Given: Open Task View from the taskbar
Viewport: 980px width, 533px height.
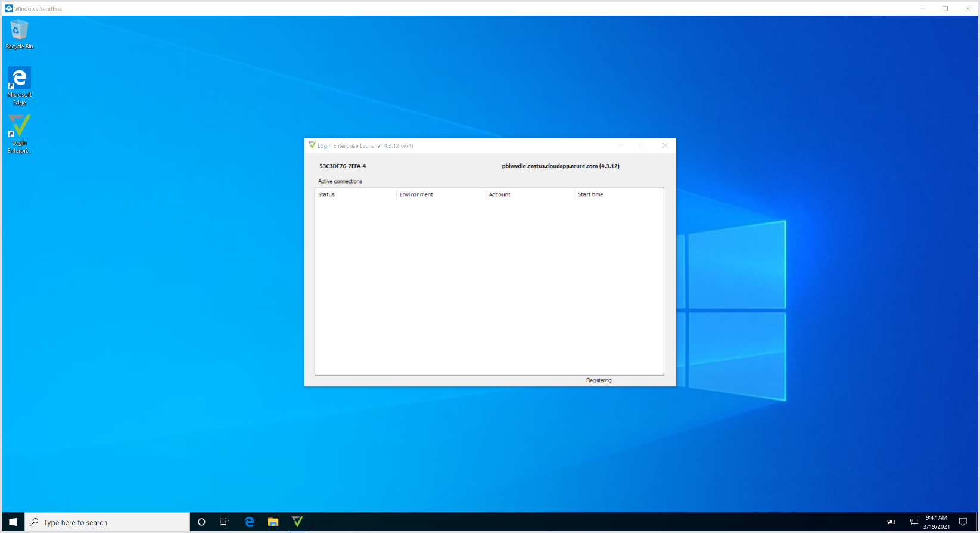Looking at the screenshot, I should [225, 522].
